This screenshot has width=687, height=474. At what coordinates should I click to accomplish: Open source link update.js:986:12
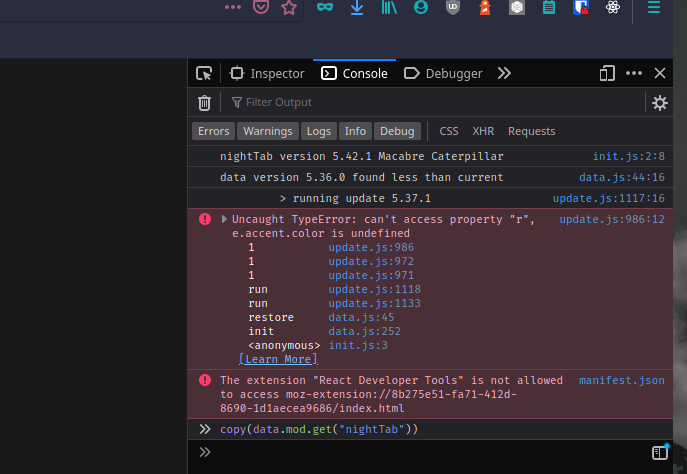click(x=612, y=219)
